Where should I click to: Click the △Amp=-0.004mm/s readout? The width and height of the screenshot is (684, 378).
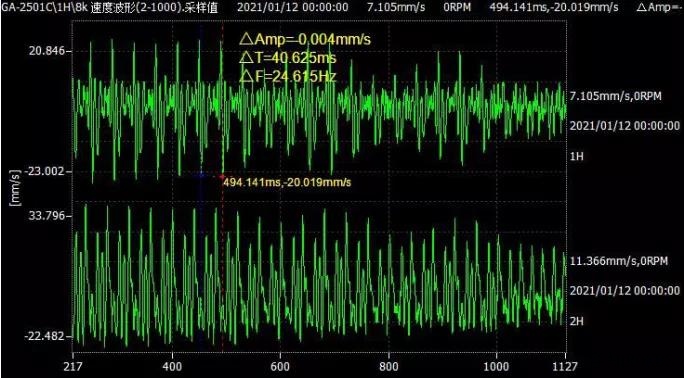(304, 40)
